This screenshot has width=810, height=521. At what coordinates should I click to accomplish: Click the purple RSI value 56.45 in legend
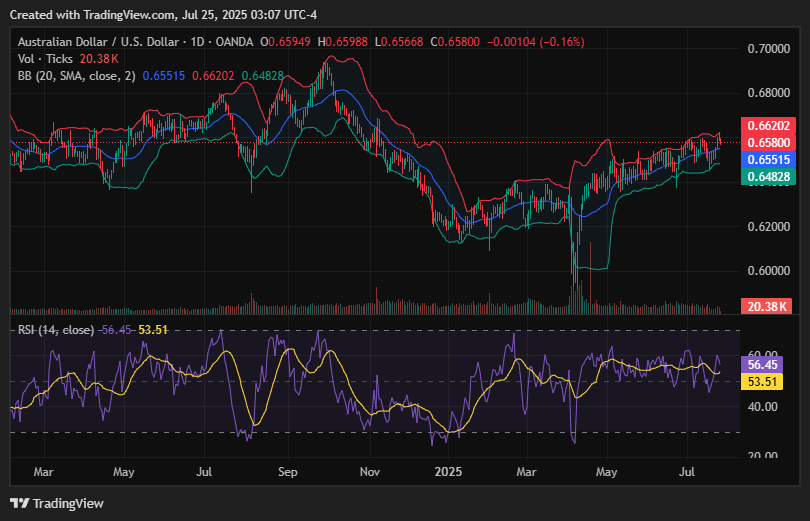tap(116, 329)
